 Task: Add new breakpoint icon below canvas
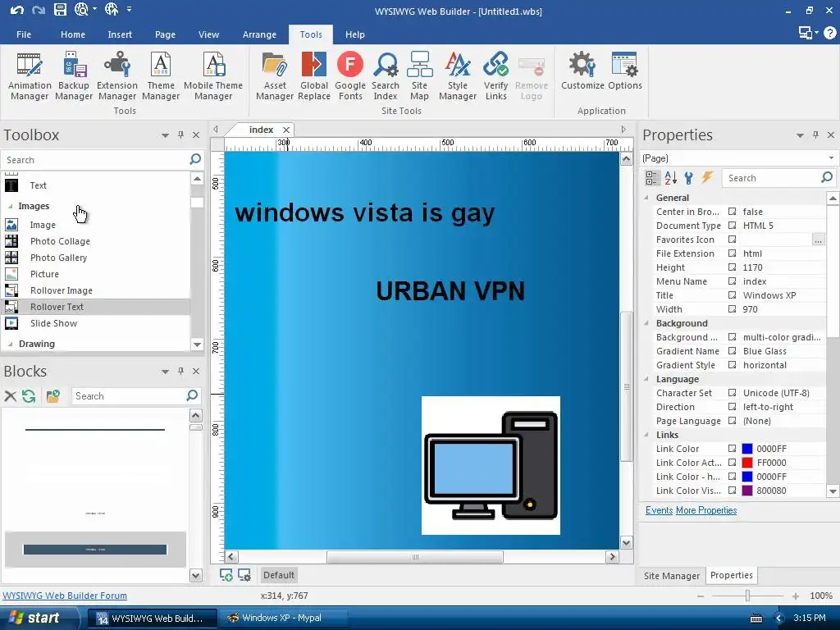click(x=226, y=575)
